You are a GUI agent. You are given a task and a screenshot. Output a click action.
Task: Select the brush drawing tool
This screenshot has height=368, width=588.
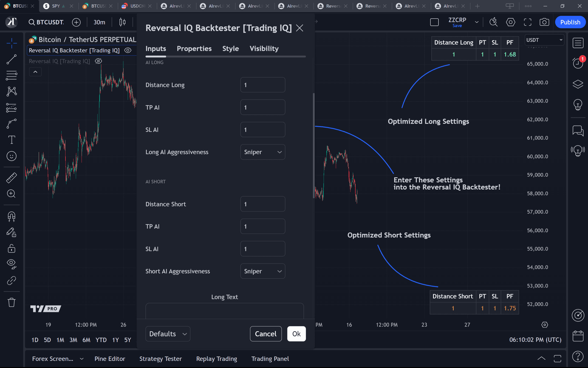click(11, 124)
